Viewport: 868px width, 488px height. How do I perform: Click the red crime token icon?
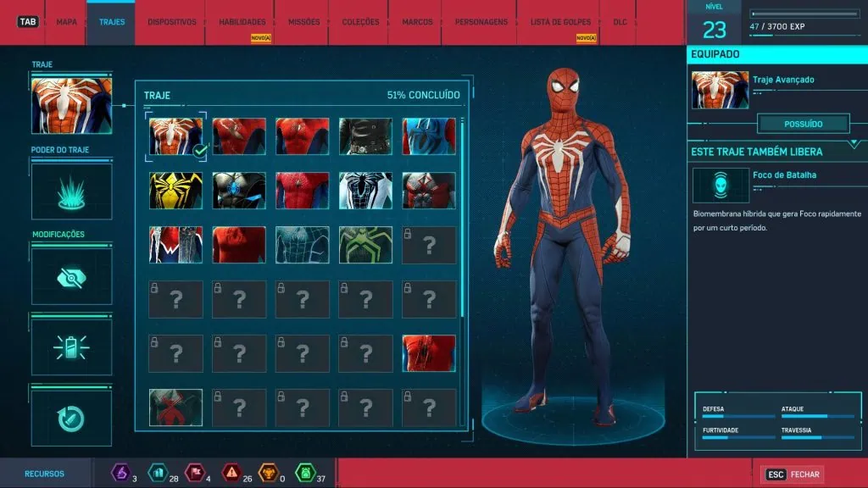231,473
